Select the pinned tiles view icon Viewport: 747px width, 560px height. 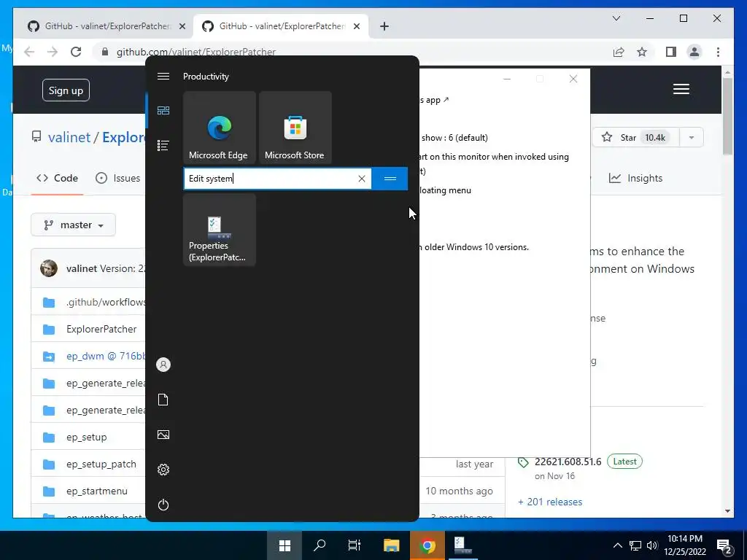coord(163,111)
